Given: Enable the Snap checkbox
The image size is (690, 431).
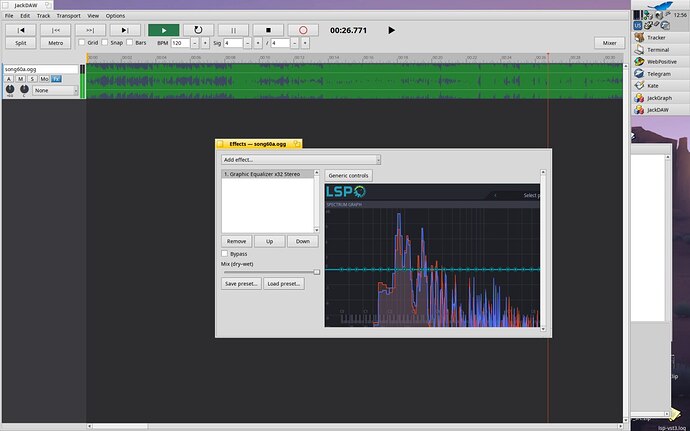Looking at the screenshot, I should [x=105, y=43].
